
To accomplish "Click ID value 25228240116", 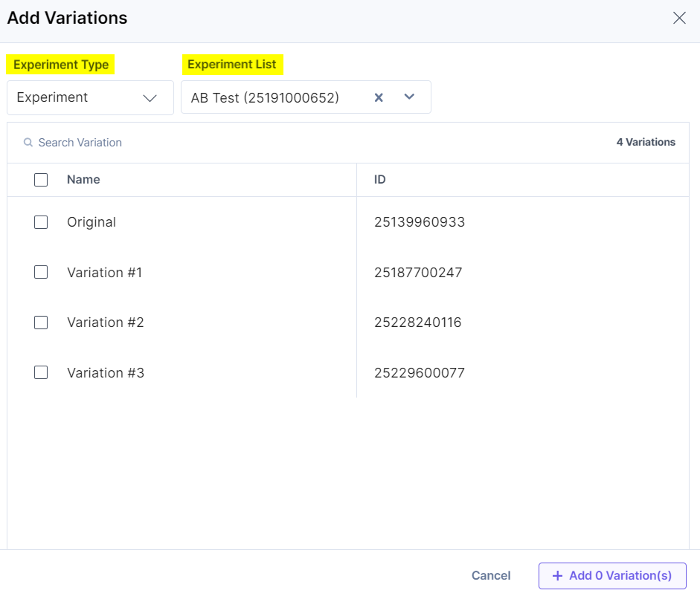I will (418, 322).
